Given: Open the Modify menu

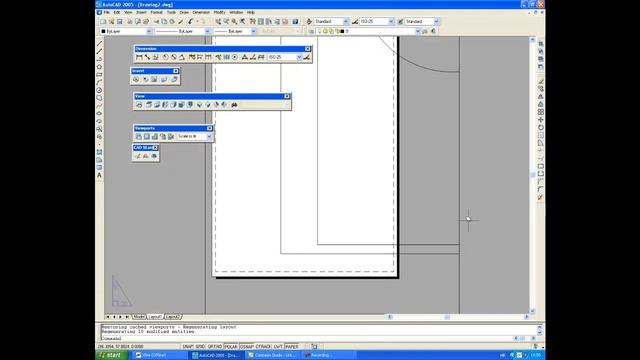Looking at the screenshot, I should pyautogui.click(x=219, y=13).
